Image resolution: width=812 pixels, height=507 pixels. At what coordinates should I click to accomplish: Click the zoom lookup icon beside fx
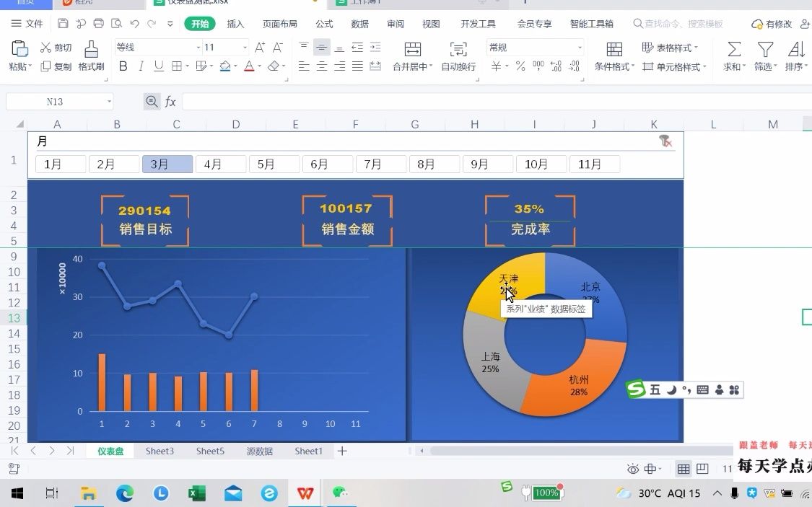152,102
